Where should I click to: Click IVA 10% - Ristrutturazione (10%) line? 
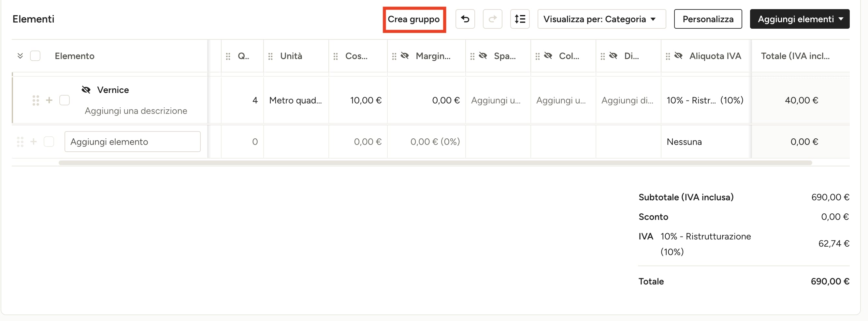(x=695, y=244)
